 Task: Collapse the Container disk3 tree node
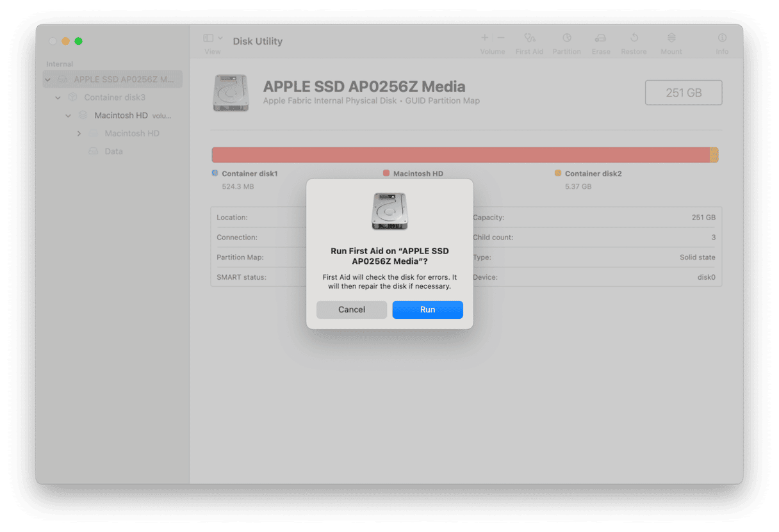[58, 97]
